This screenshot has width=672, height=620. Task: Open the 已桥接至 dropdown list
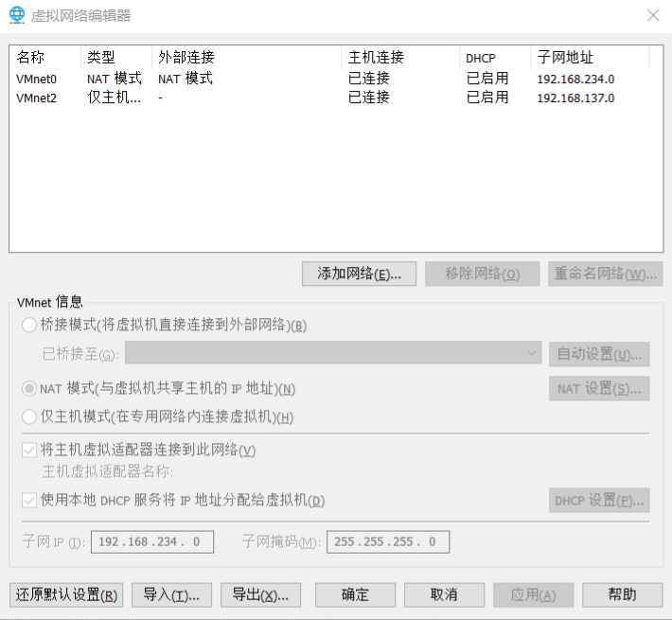(333, 354)
